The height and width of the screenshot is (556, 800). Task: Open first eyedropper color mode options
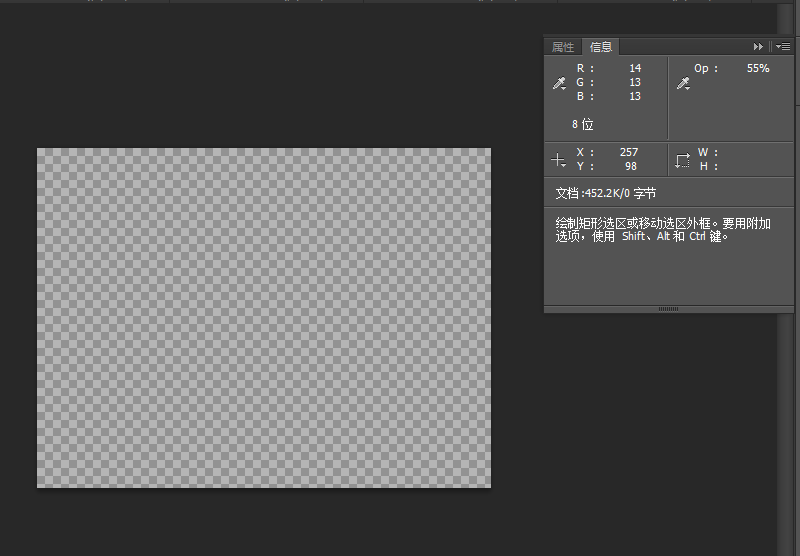click(x=560, y=84)
